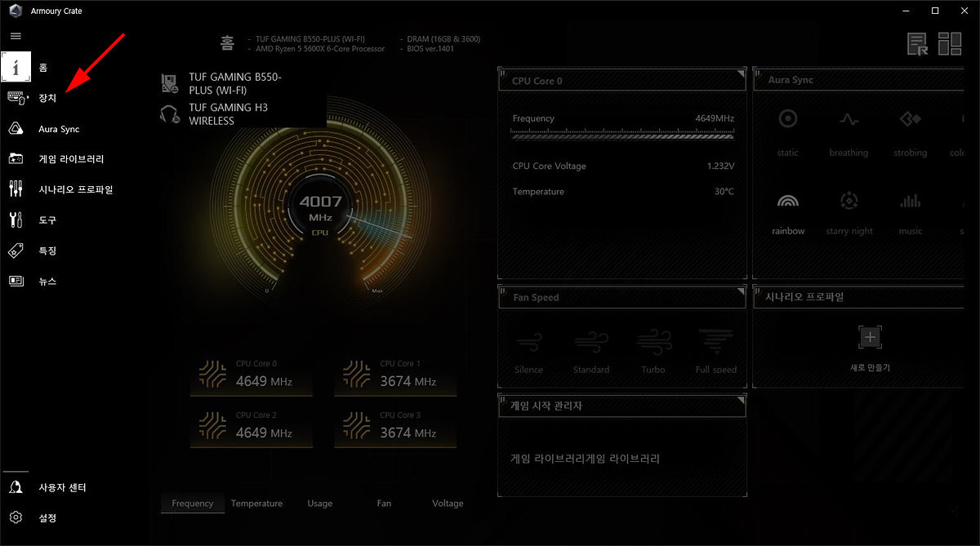
Task: Click the CPU frequency progress bar
Action: [x=623, y=134]
